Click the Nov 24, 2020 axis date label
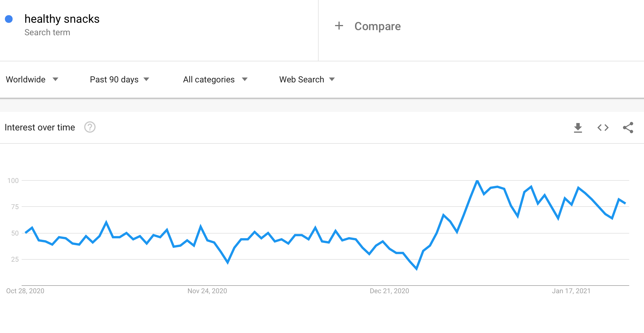This screenshot has height=333, width=644. click(x=207, y=291)
